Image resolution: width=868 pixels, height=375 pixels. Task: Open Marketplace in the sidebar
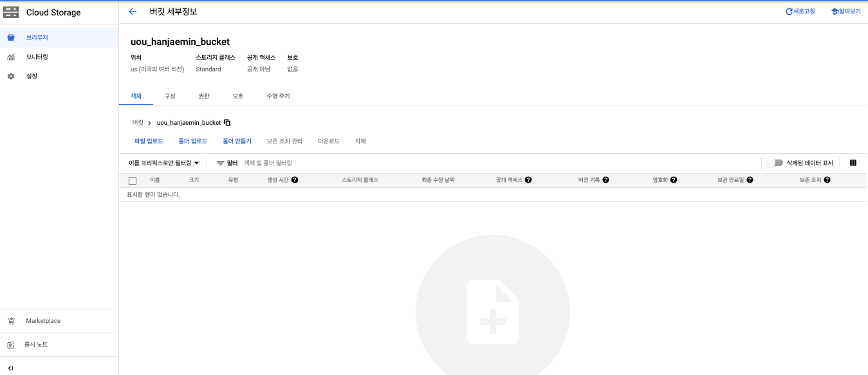[x=59, y=321]
